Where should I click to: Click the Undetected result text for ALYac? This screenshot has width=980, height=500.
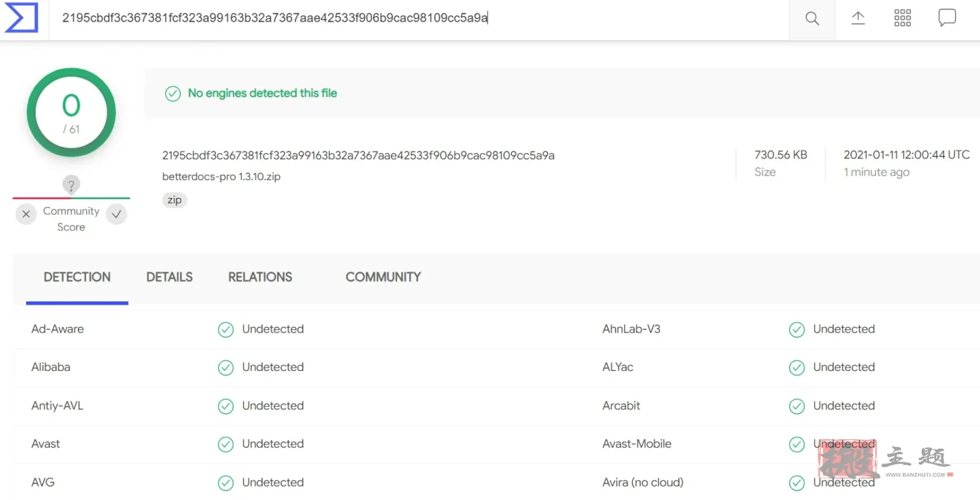pos(844,367)
